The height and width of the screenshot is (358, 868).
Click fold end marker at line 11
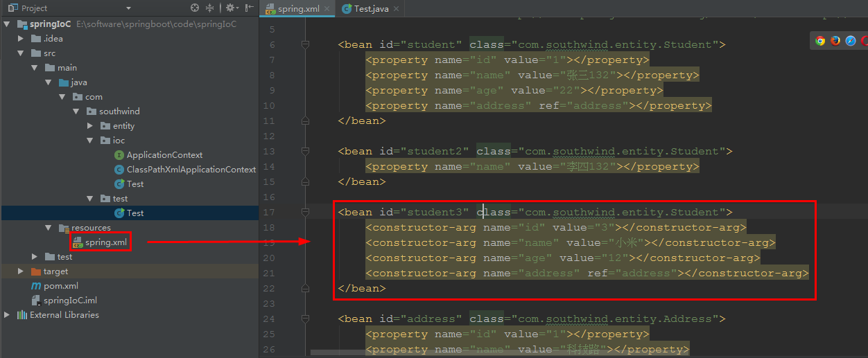pos(305,121)
